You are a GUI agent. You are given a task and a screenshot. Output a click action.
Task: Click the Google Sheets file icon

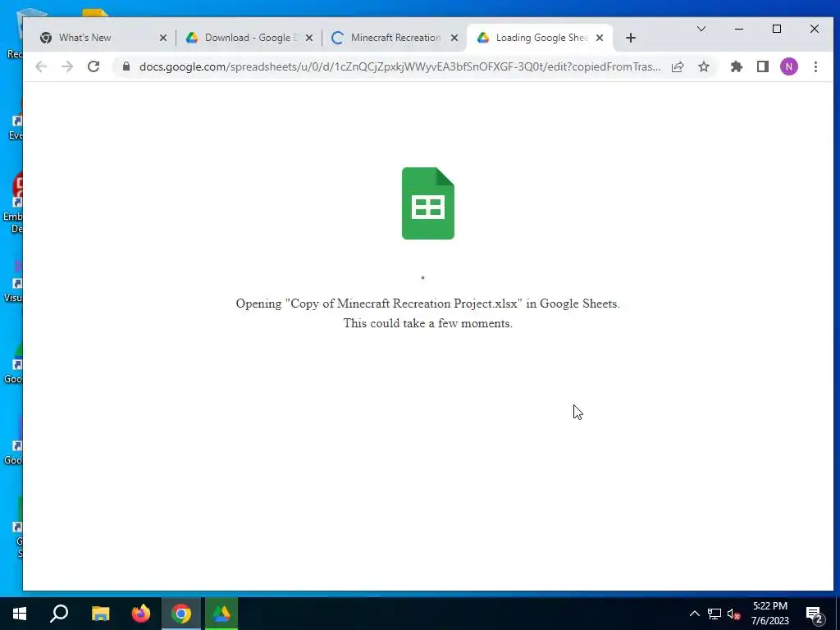pyautogui.click(x=428, y=203)
